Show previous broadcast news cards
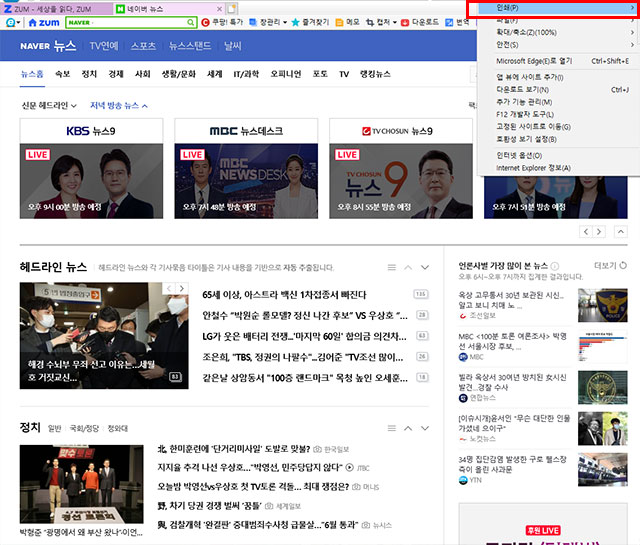This screenshot has width=640, height=545. tap(586, 231)
